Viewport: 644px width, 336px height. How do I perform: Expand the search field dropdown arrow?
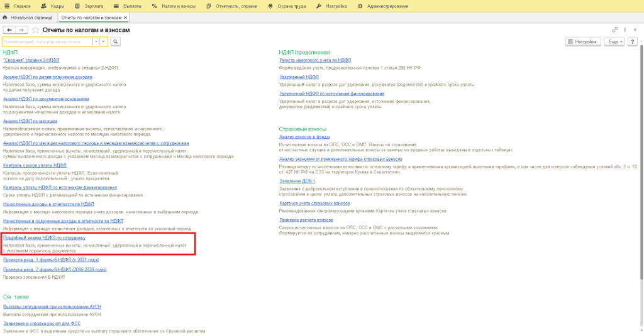pos(96,41)
